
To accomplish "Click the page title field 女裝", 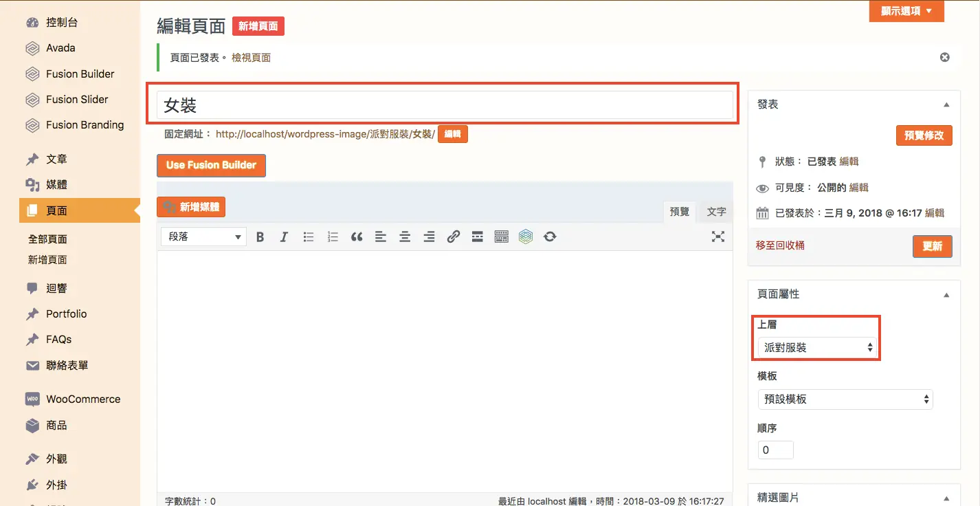I will [x=445, y=105].
